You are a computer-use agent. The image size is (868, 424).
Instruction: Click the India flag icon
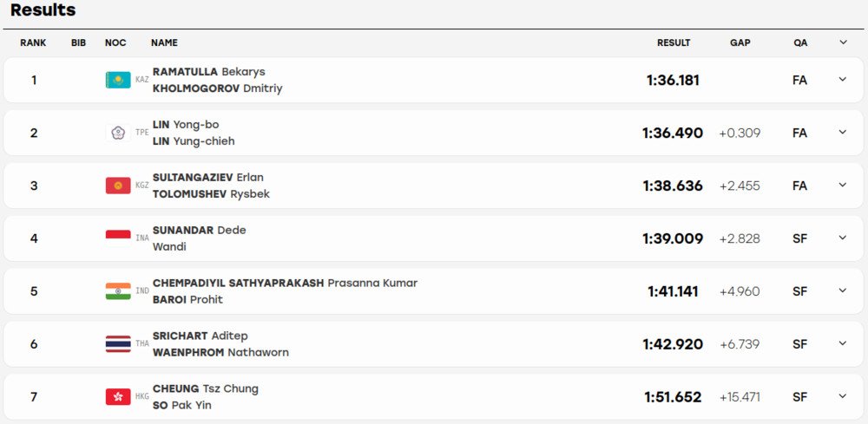[x=118, y=291]
